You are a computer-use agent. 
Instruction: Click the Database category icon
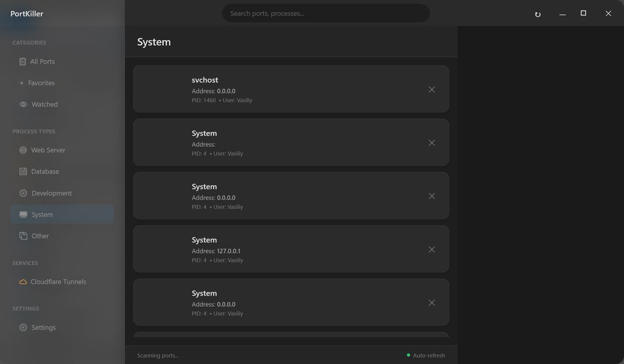point(23,172)
